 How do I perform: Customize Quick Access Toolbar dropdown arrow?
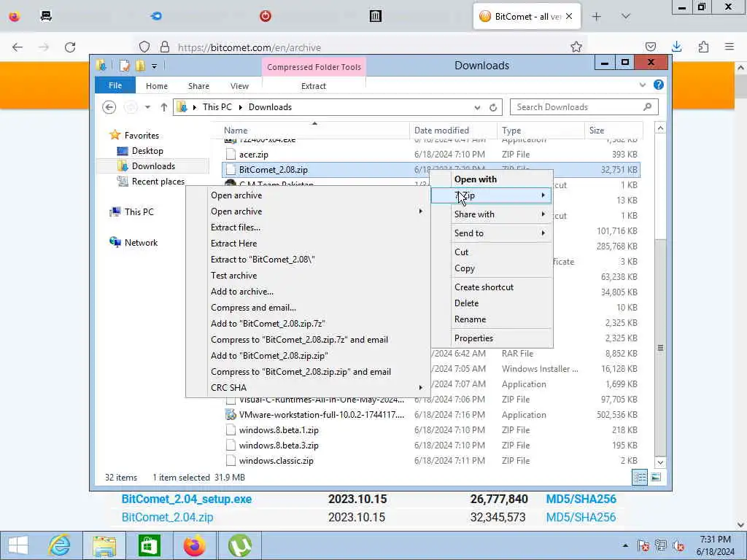pyautogui.click(x=155, y=66)
